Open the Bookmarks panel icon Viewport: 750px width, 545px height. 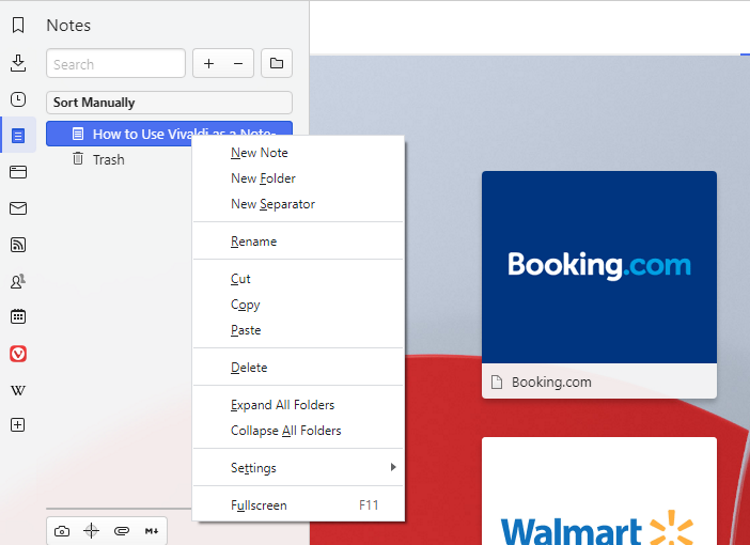(x=18, y=25)
